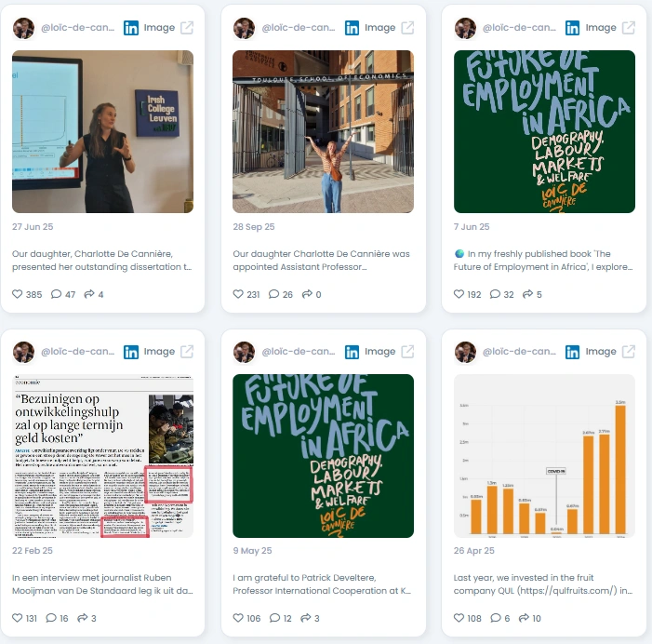Open the De Standaard newspaper article image
652x644 pixels.
(102, 455)
